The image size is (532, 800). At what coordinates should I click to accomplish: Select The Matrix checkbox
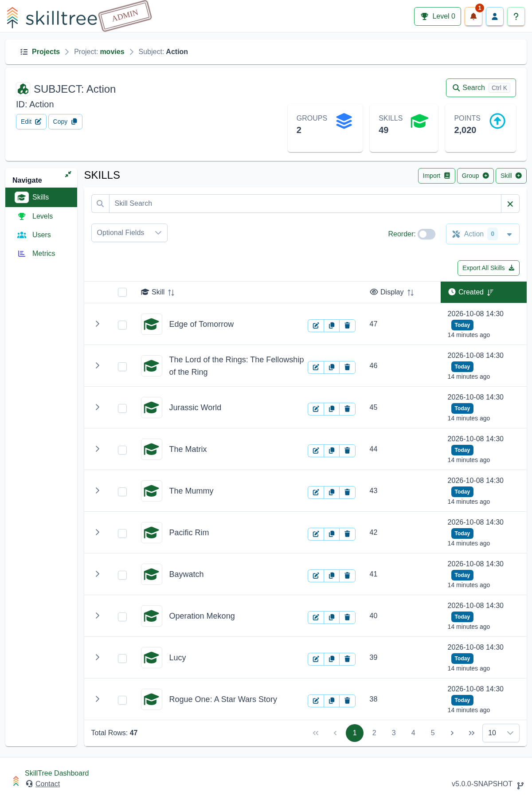tap(122, 450)
